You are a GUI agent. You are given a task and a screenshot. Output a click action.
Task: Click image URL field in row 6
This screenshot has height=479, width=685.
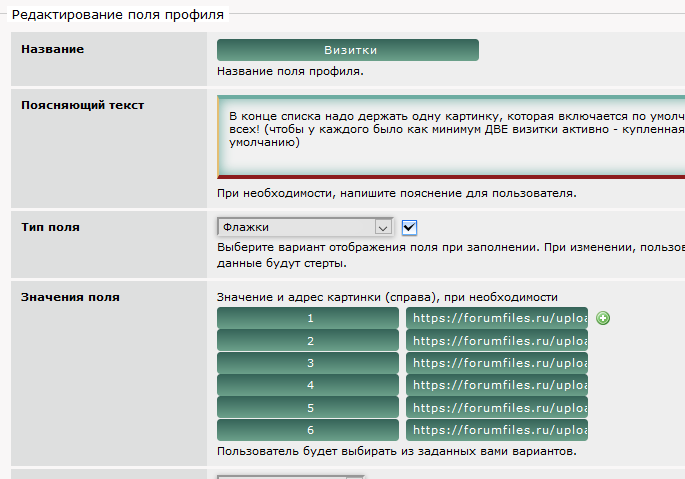[x=497, y=430]
